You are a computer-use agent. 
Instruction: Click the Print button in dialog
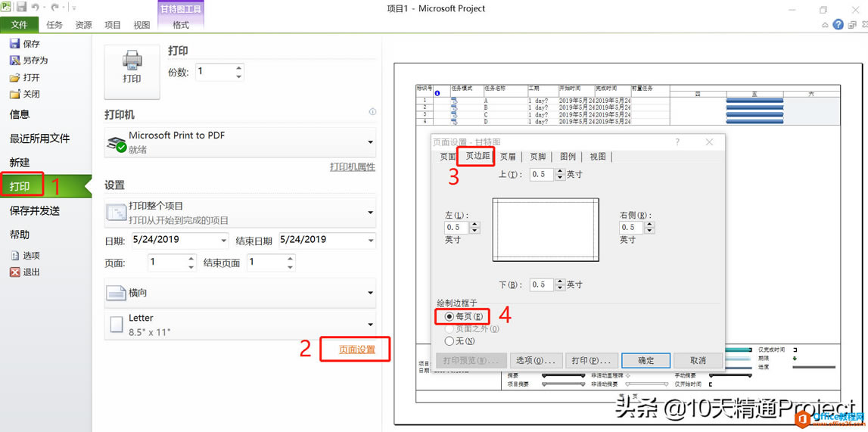coord(591,360)
